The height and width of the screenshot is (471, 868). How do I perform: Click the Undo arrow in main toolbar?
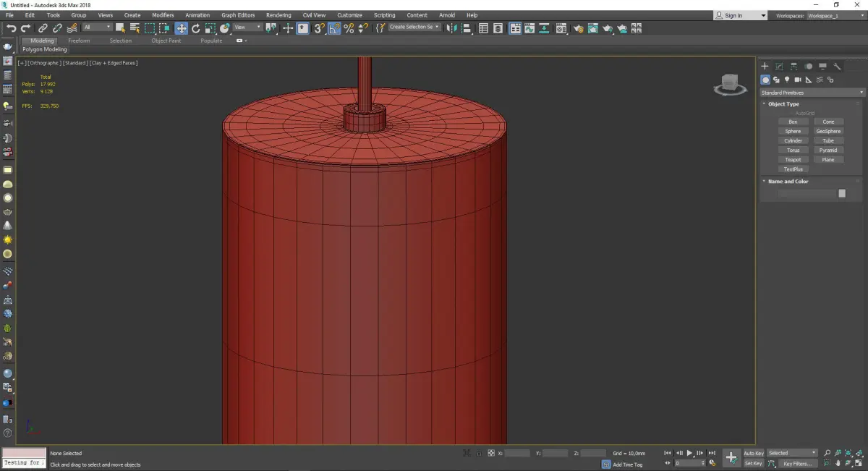pyautogui.click(x=11, y=28)
